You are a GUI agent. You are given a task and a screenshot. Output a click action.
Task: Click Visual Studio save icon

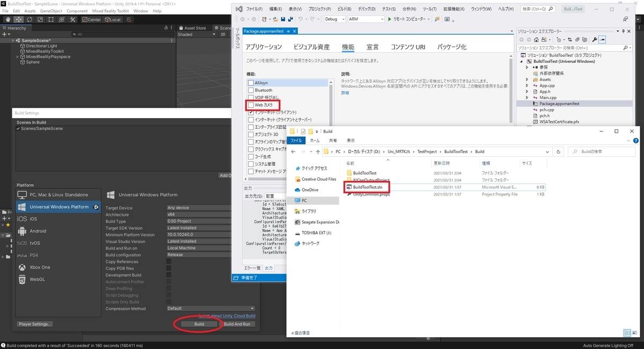coord(283,19)
